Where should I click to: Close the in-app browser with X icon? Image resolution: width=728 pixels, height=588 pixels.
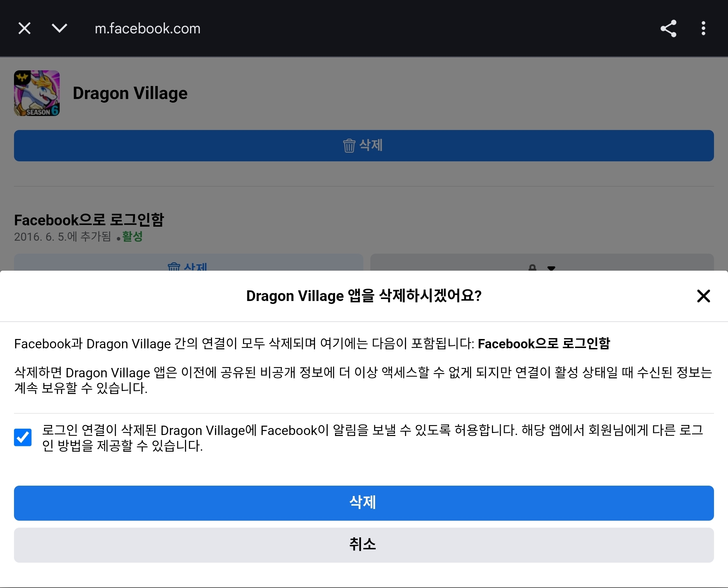[24, 28]
